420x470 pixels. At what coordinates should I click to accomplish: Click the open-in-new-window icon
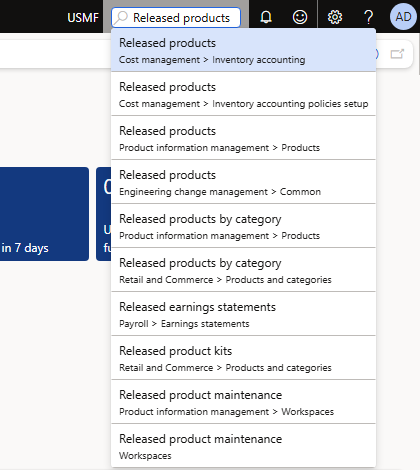397,54
